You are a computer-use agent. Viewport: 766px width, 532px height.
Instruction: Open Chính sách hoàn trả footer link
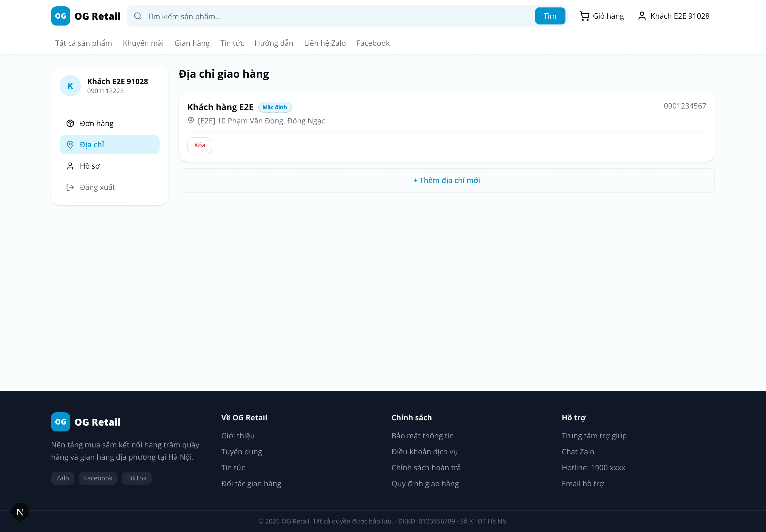426,468
